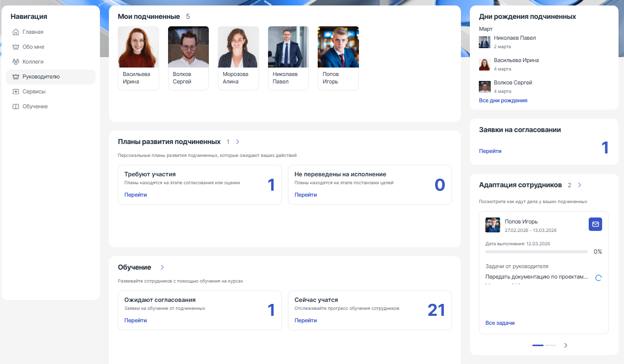Open the Обучение section via chevron arrow
The height and width of the screenshot is (364, 624).
(x=162, y=268)
